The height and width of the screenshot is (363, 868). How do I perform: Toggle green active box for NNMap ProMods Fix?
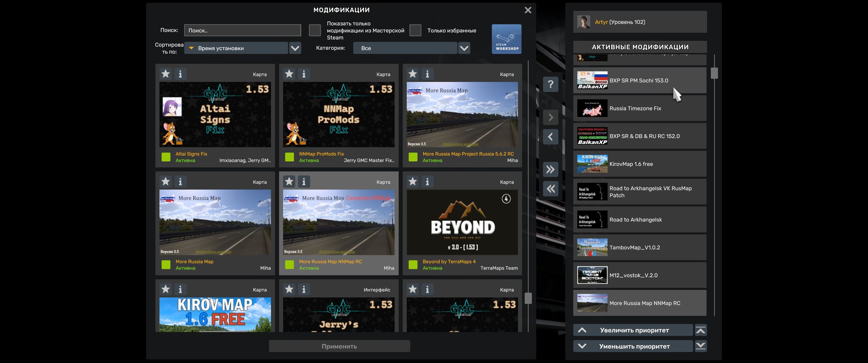(x=290, y=157)
